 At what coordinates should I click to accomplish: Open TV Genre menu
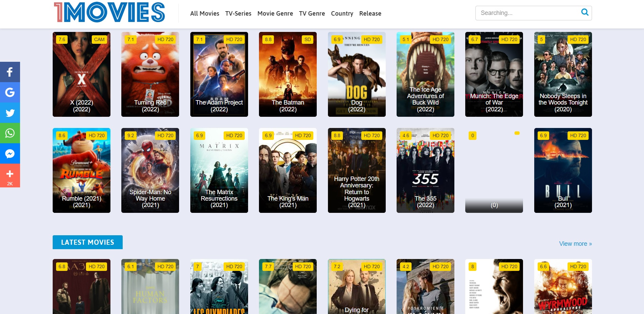click(312, 14)
